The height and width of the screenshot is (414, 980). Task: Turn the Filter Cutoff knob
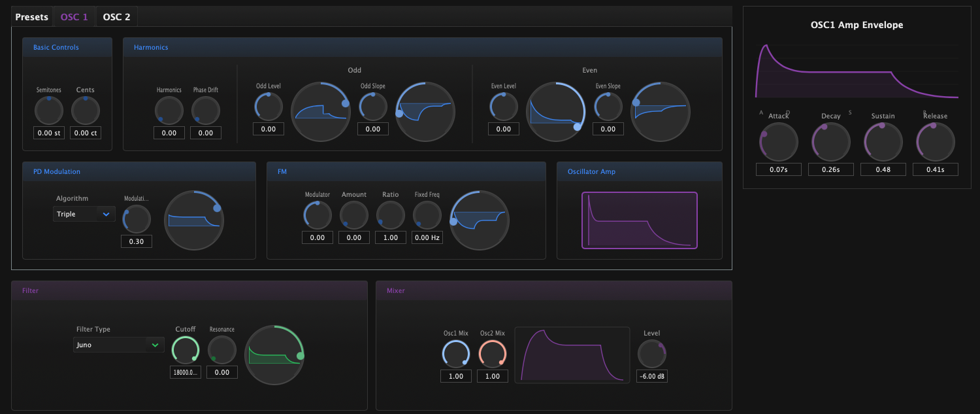(x=185, y=349)
